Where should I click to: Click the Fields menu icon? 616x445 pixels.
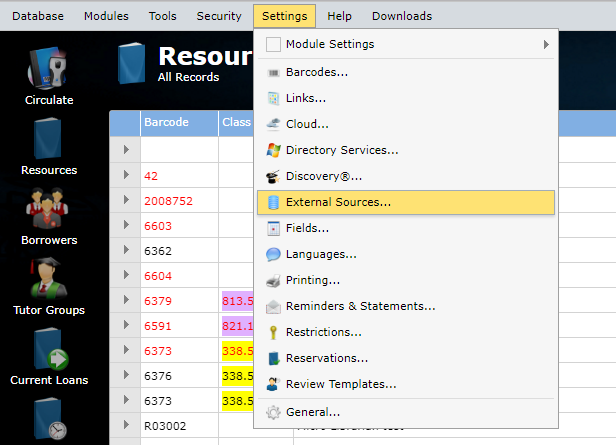(273, 228)
